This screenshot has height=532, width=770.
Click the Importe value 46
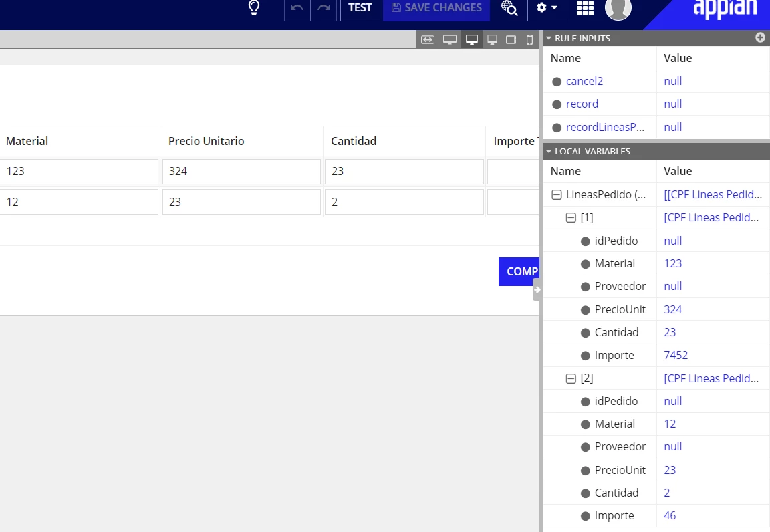click(670, 516)
